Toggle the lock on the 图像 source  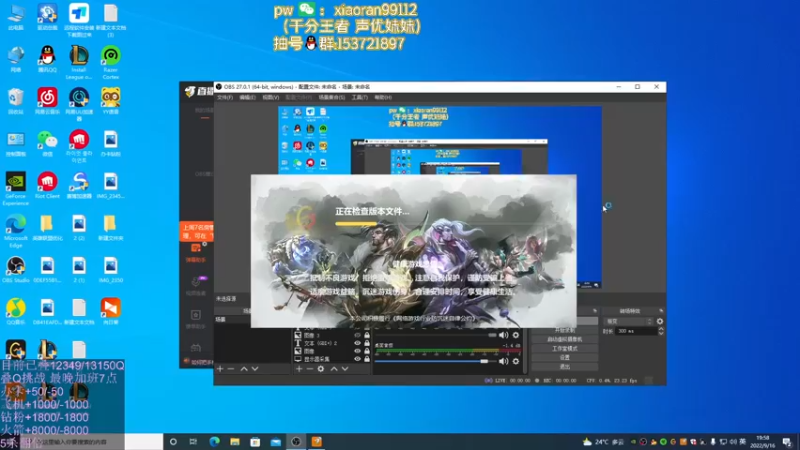pyautogui.click(x=367, y=351)
